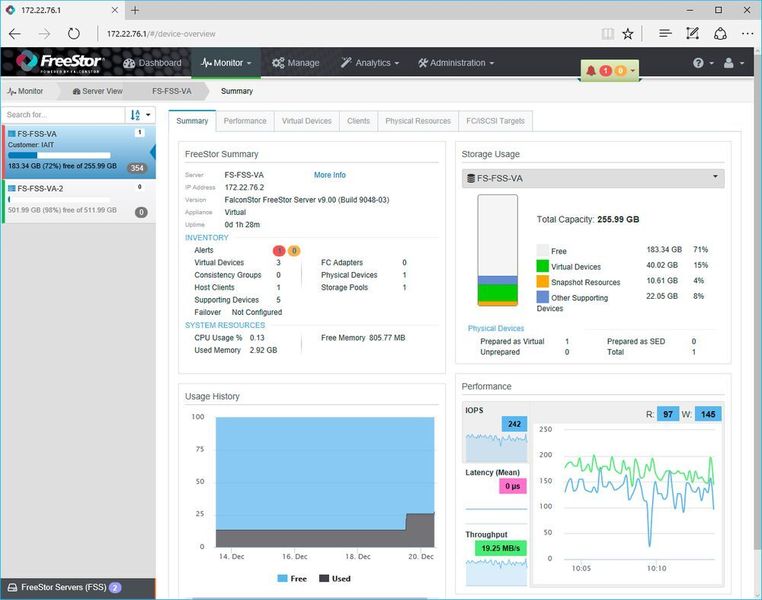Click the red alerts badge in Inventory
The width and height of the screenshot is (762, 600).
[278, 250]
